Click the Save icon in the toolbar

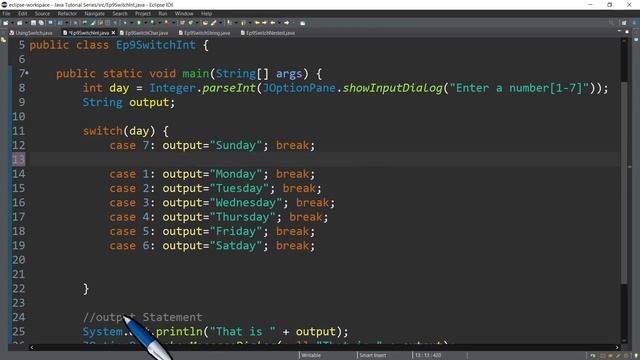click(33, 23)
